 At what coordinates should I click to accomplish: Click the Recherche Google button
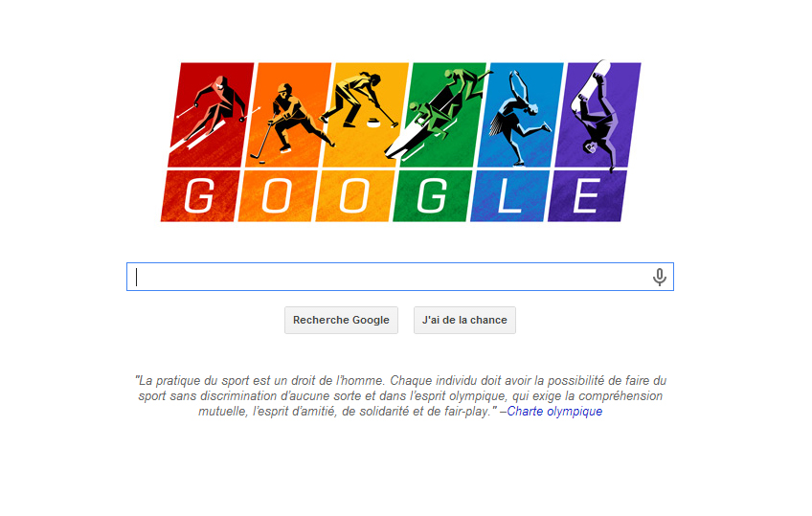coord(341,320)
